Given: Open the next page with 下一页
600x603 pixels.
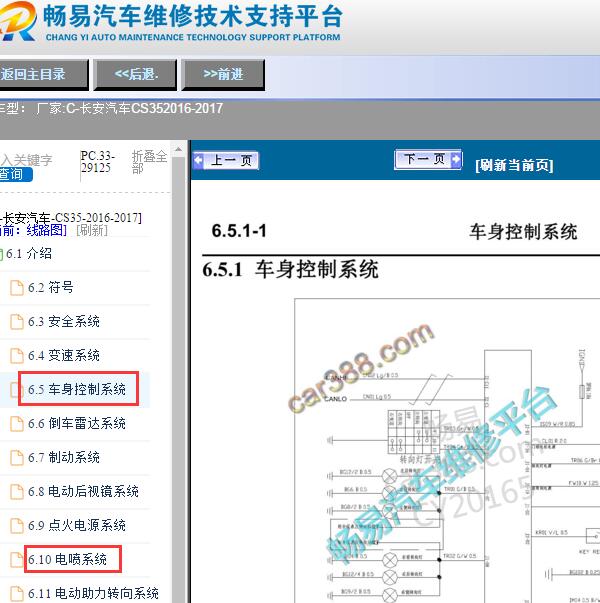Looking at the screenshot, I should tap(428, 159).
